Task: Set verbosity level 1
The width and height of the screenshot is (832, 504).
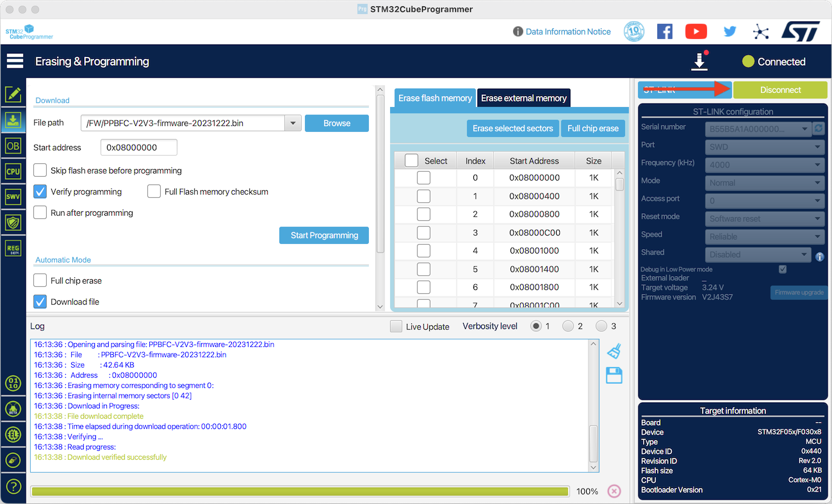Action: point(536,326)
